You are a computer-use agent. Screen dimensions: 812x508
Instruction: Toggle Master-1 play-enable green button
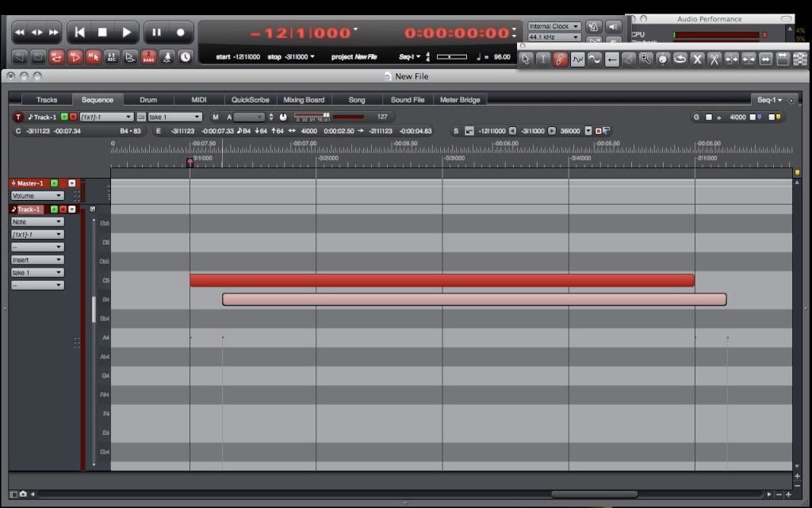click(54, 183)
